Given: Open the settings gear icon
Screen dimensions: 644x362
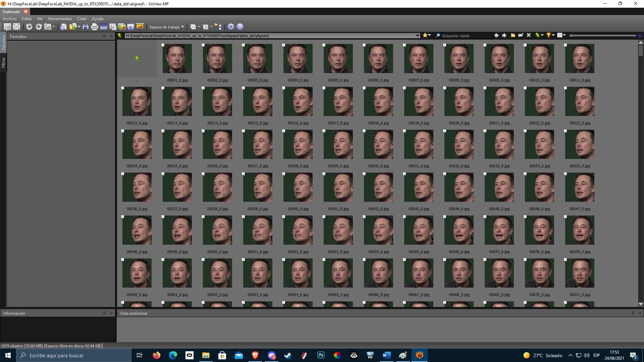Looking at the screenshot, I should click(x=231, y=27).
